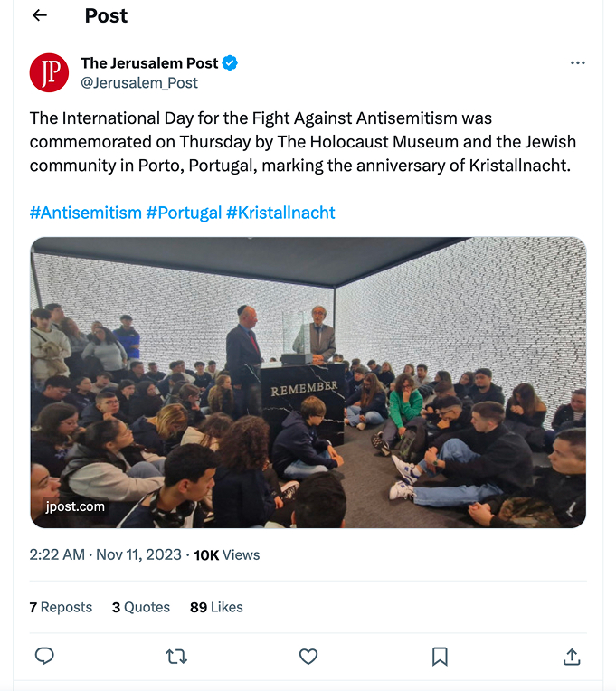
Task: Click the jpost.com label on image
Action: tap(75, 506)
